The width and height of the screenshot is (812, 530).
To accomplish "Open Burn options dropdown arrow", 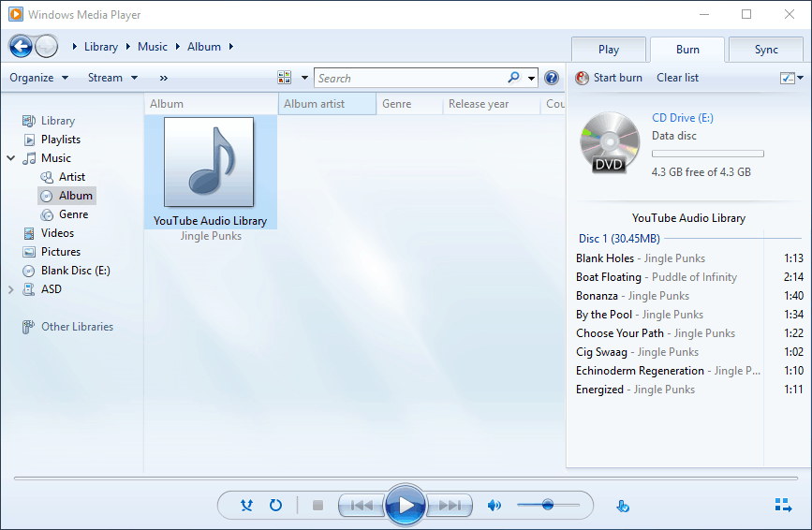I will click(x=800, y=78).
